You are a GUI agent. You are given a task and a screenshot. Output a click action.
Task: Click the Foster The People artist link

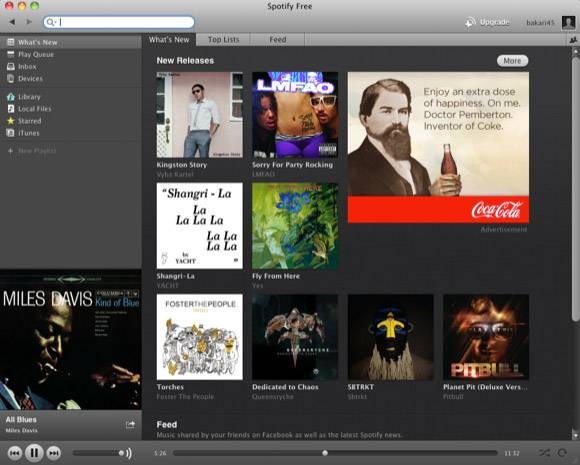pos(185,397)
